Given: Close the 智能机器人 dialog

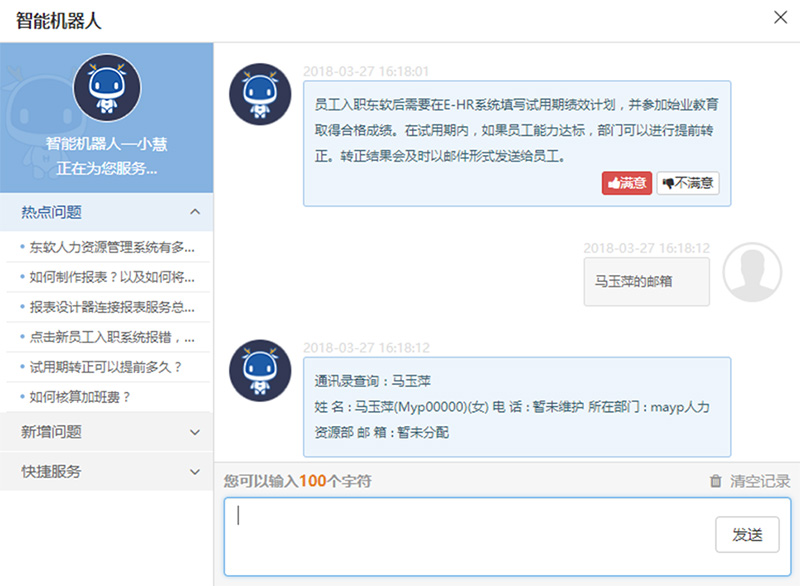Looking at the screenshot, I should pos(780,17).
